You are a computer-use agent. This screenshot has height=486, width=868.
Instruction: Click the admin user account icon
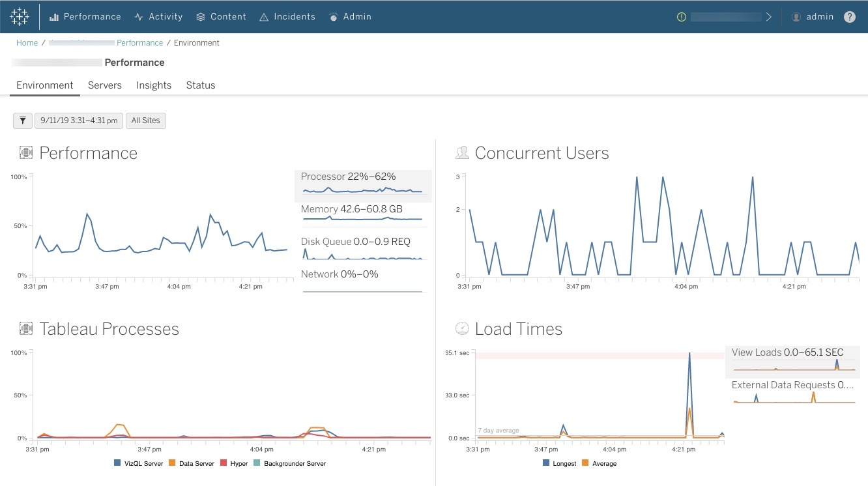click(x=796, y=16)
